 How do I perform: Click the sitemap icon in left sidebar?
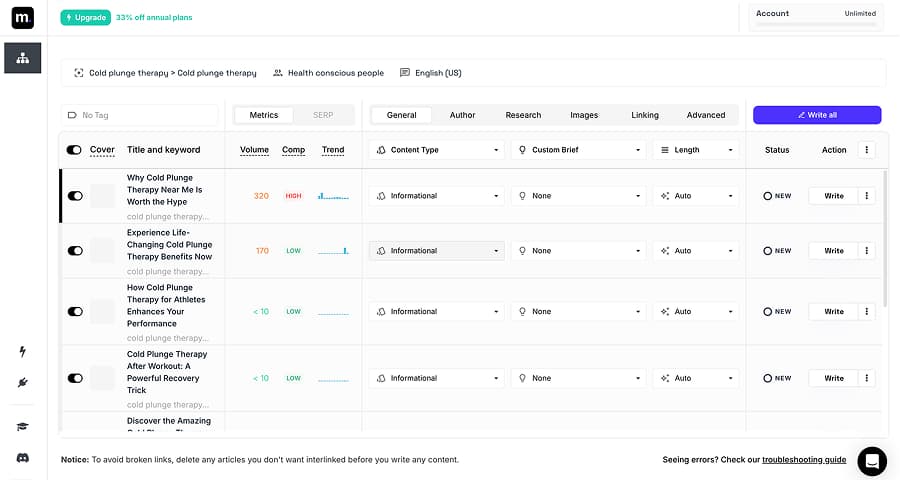coord(22,58)
